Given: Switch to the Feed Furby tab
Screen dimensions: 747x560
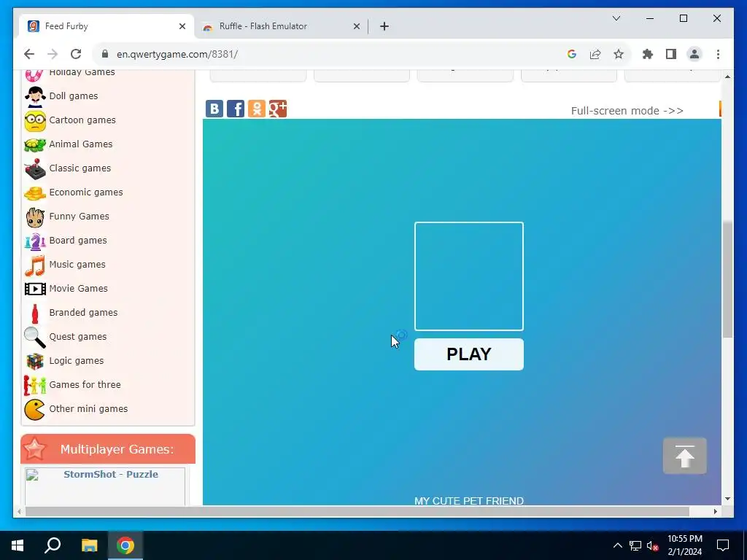Looking at the screenshot, I should 106,26.
